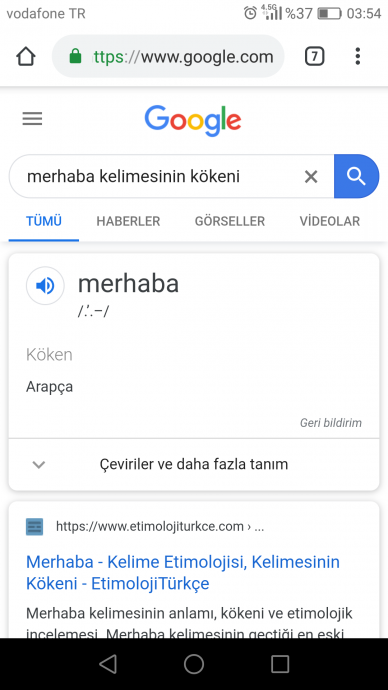
Task: Switch to the VİDEOLAR tab
Action: coord(329,221)
